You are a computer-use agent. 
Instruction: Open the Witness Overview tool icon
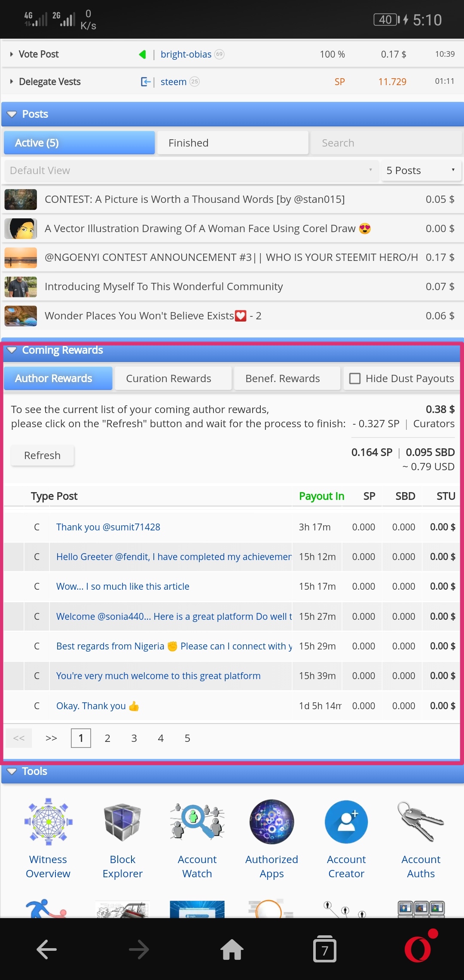pyautogui.click(x=49, y=821)
